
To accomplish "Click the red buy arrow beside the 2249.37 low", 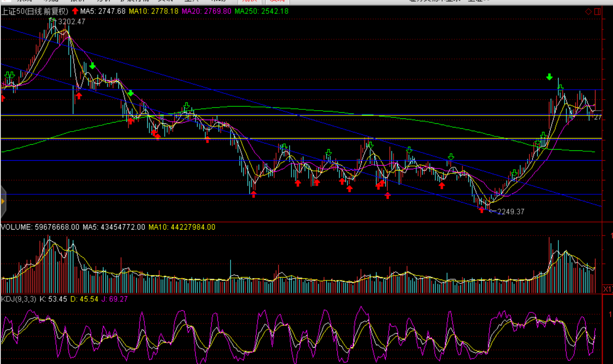I will pos(481,210).
